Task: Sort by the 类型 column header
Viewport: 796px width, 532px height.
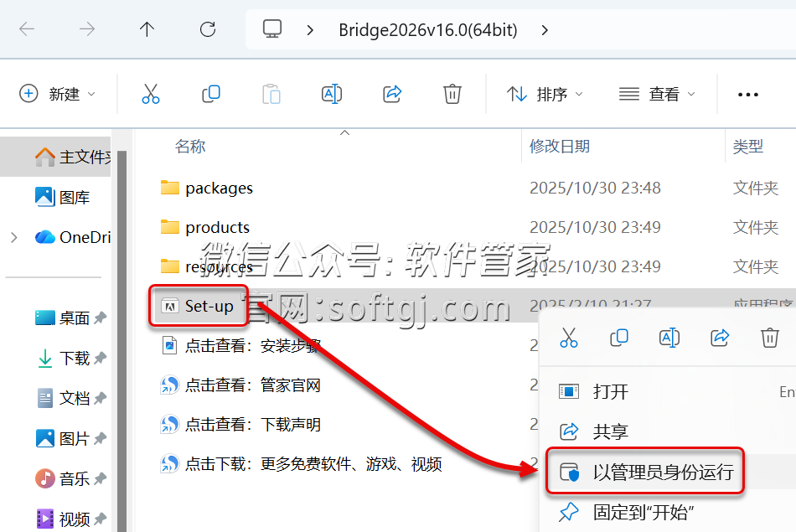Action: [x=747, y=147]
